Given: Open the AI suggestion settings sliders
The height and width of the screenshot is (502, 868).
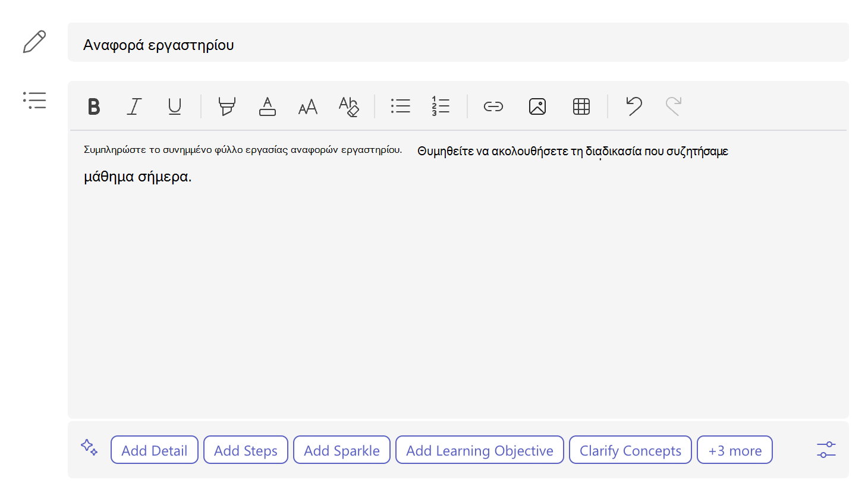Looking at the screenshot, I should (826, 450).
